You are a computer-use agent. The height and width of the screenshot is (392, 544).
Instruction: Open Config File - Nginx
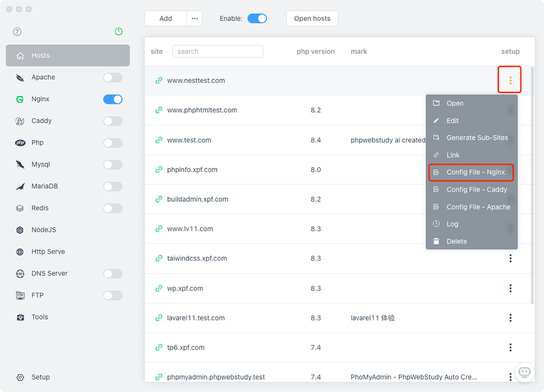(472, 173)
